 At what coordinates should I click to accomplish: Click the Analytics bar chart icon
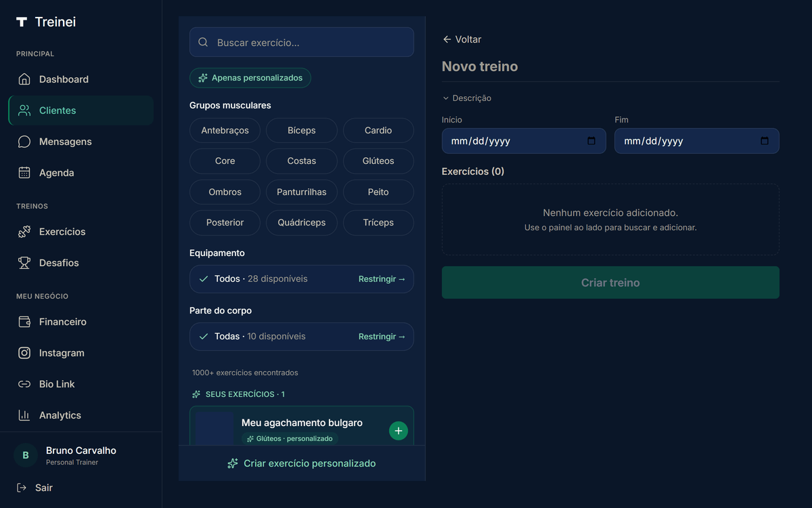24,415
